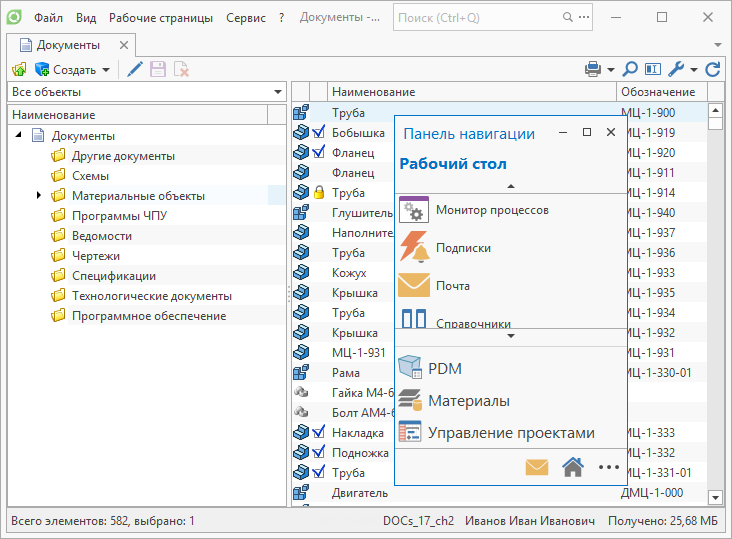Viewport: 732px width, 539px height.
Task: Open Подписки in navigation panel
Action: pyautogui.click(x=463, y=247)
